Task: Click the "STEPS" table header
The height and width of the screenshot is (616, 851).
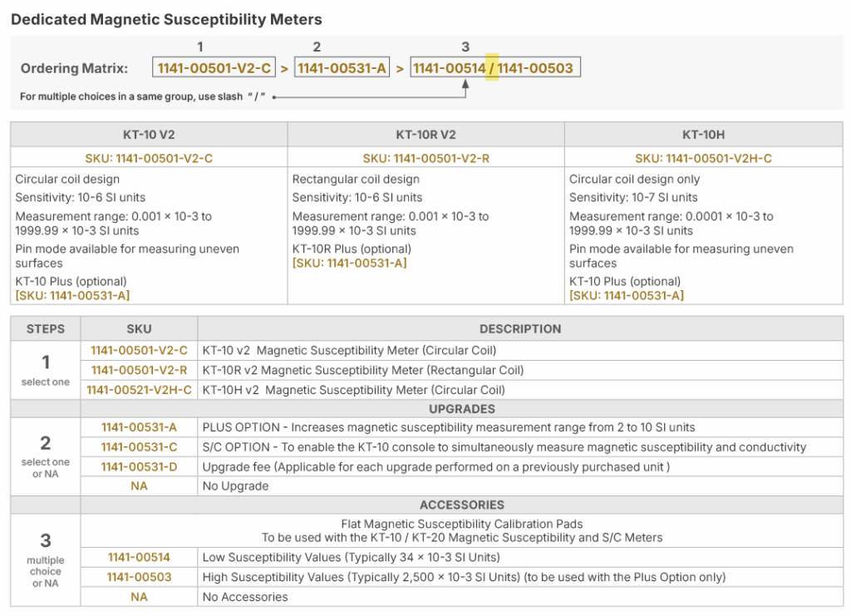Action: coord(46,329)
